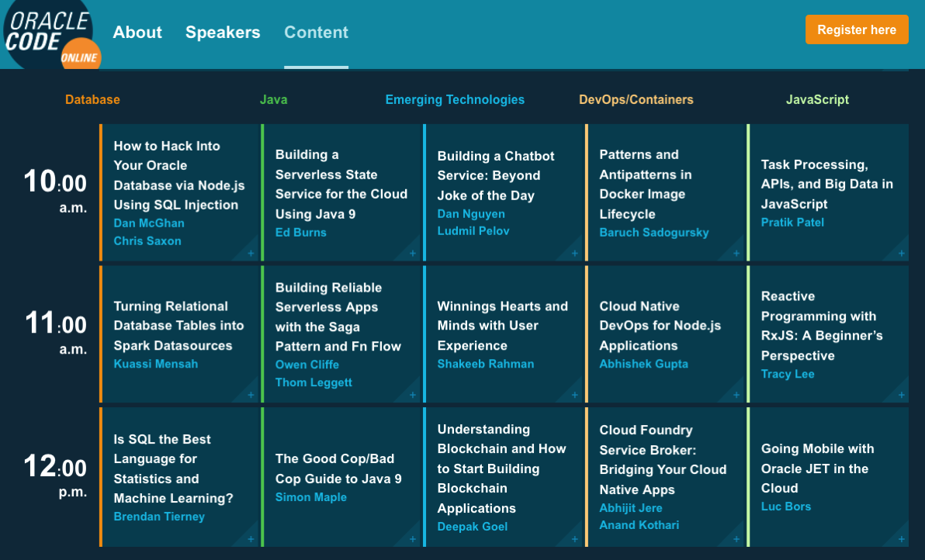Expand the Serverless State Service session plus

pyautogui.click(x=412, y=254)
